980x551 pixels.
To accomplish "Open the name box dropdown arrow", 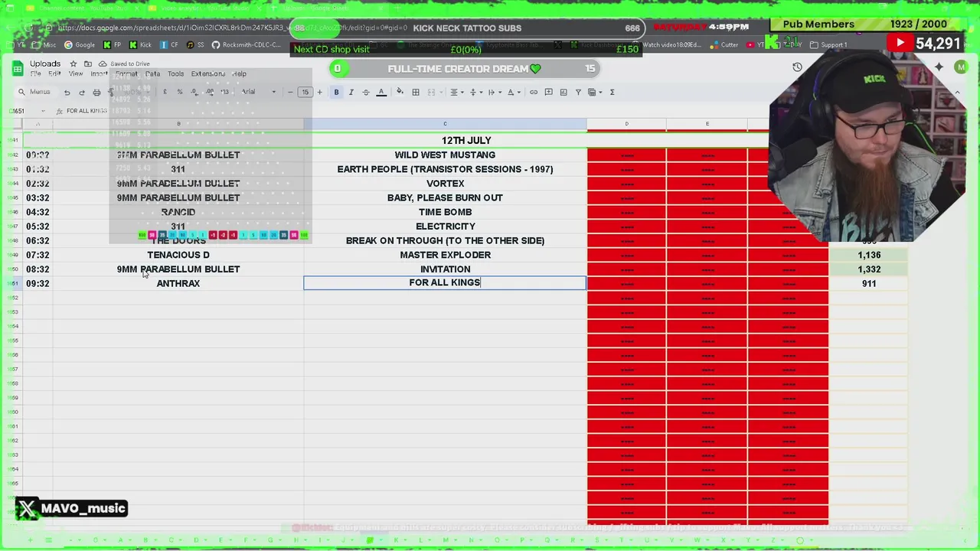I will (43, 111).
